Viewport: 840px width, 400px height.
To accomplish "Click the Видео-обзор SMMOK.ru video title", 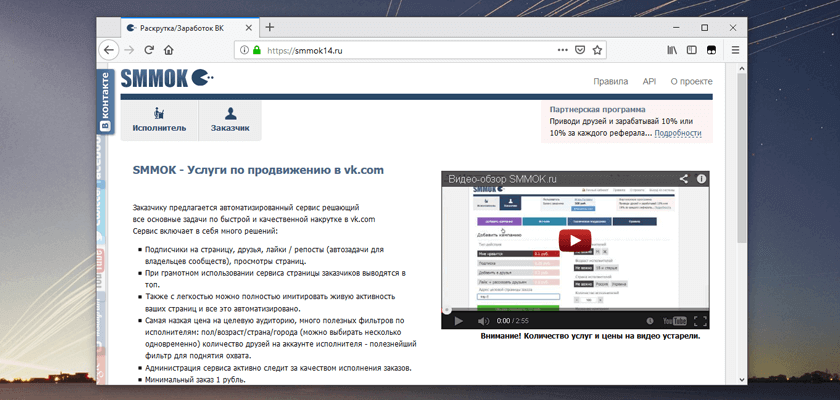I will (502, 179).
